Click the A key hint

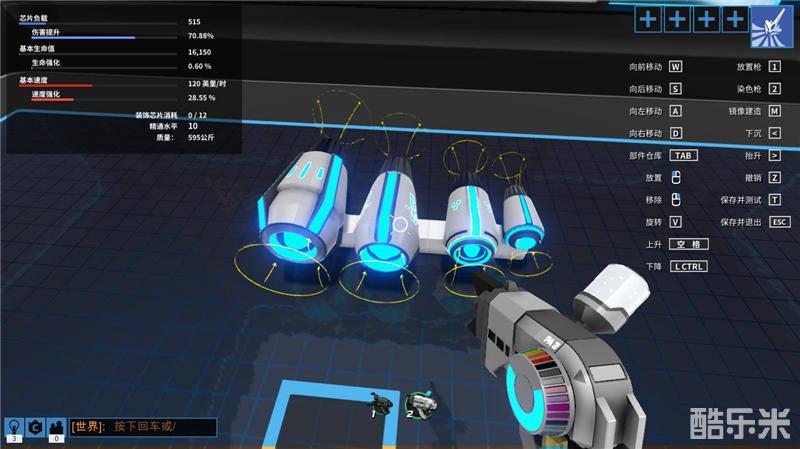[676, 111]
